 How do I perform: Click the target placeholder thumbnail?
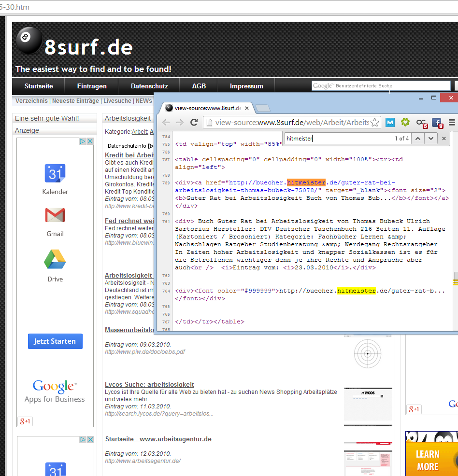point(368,354)
